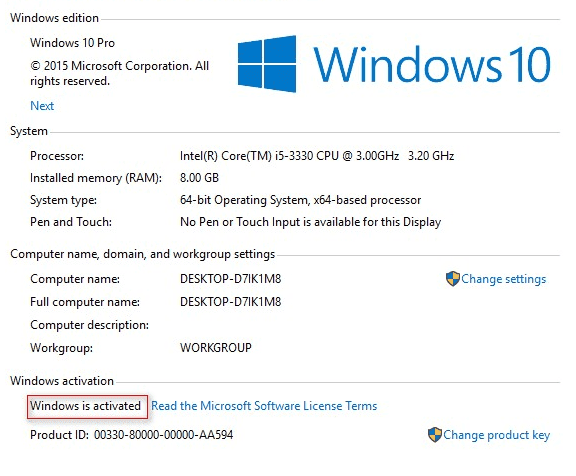Click the 'System type:' label
Image resolution: width=576 pixels, height=476 pixels.
64,200
